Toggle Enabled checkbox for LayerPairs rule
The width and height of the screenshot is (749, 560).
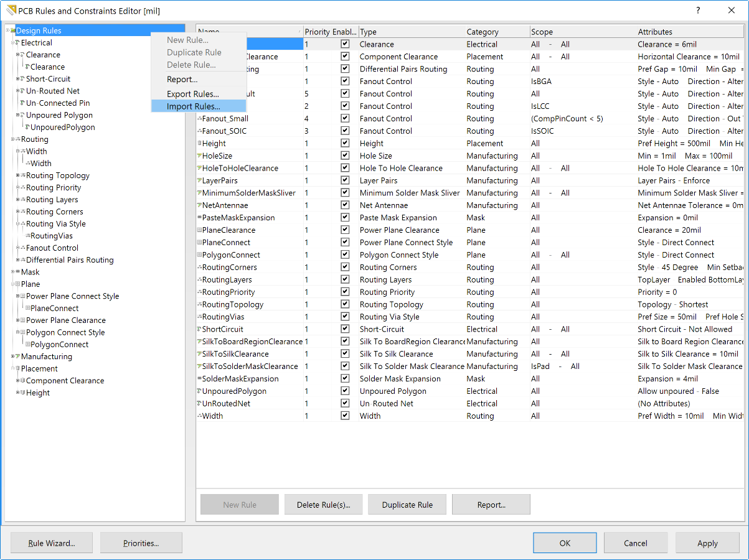click(x=345, y=180)
